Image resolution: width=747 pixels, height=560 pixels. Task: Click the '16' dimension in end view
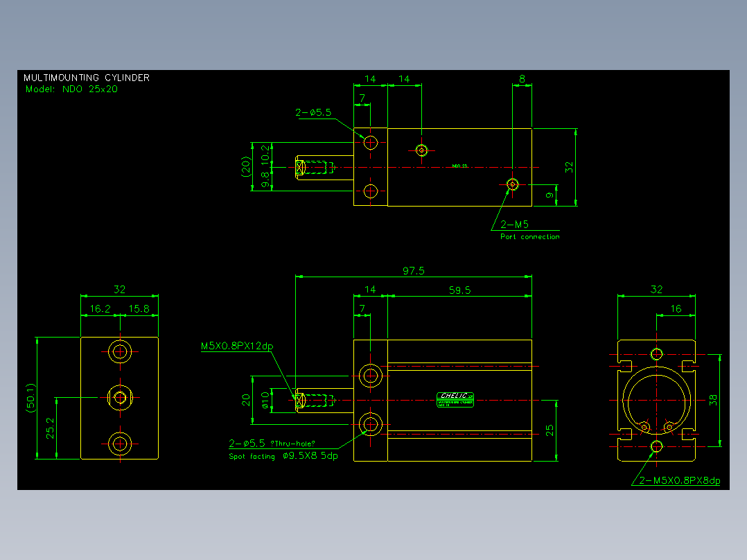676,309
